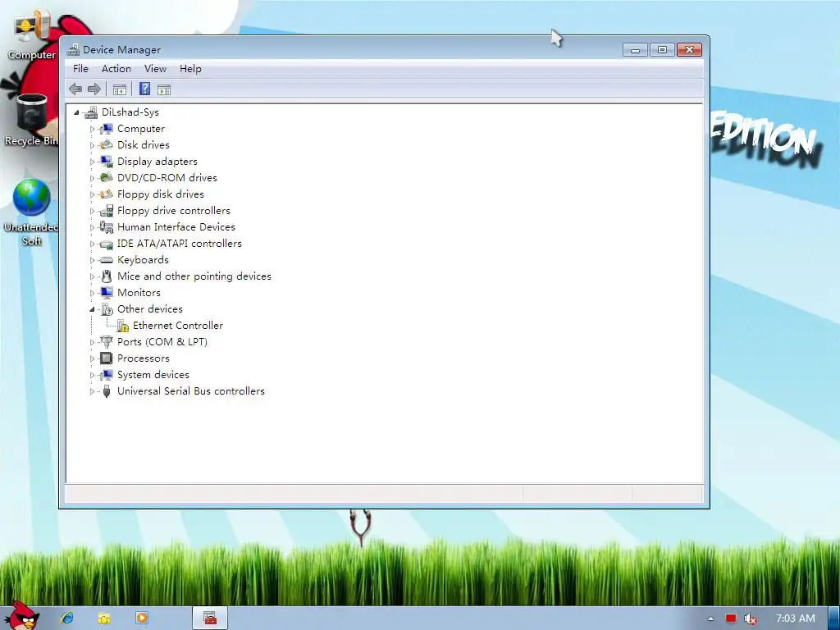The width and height of the screenshot is (840, 630).
Task: Click the Mice and other pointing devices icon
Action: [x=107, y=276]
